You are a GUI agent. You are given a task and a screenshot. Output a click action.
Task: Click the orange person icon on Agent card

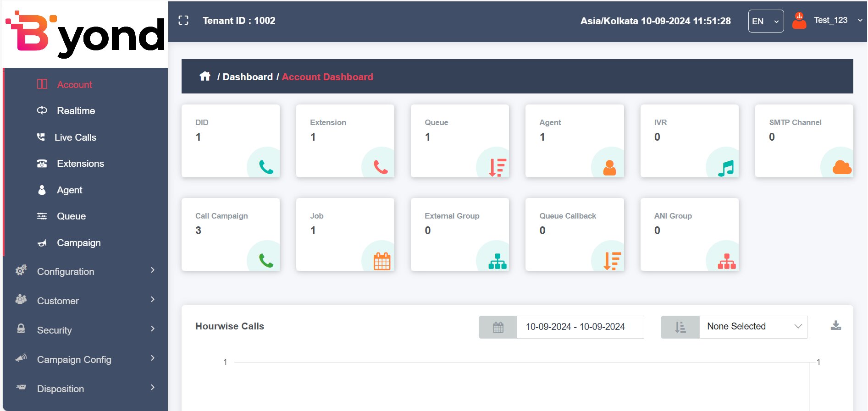609,168
